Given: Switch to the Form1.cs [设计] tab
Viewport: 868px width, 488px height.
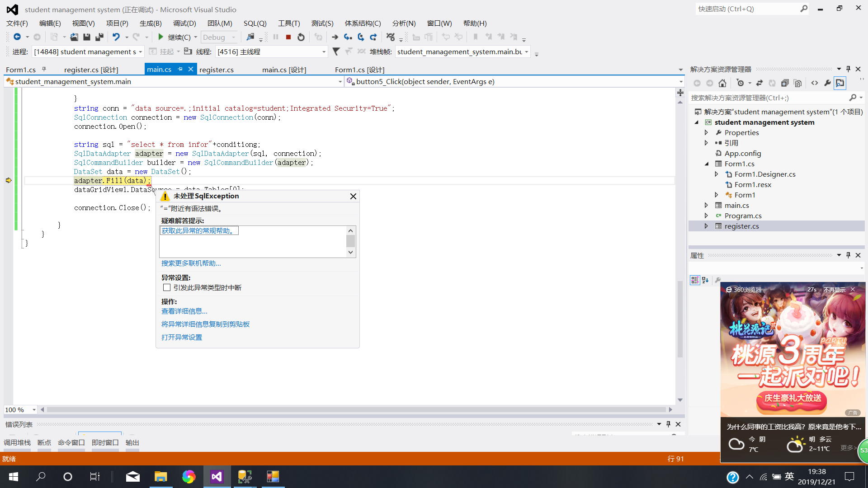Looking at the screenshot, I should click(x=359, y=70).
